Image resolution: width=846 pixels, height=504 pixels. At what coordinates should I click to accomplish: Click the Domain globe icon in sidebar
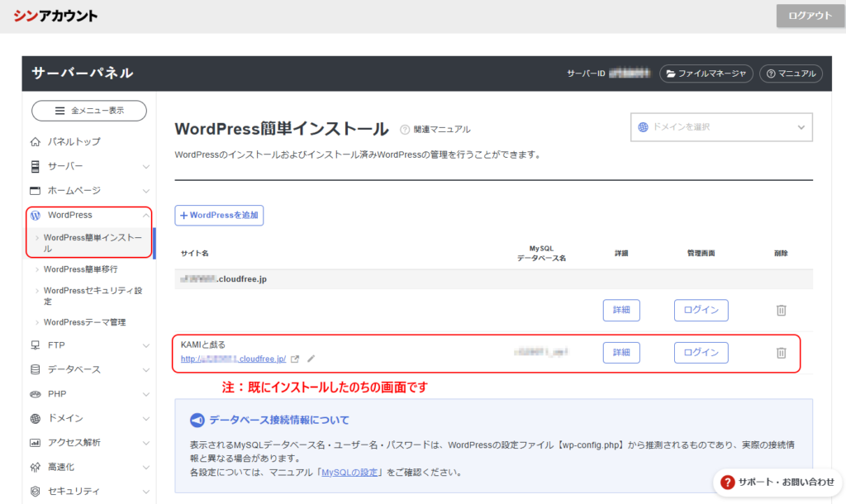[35, 418]
